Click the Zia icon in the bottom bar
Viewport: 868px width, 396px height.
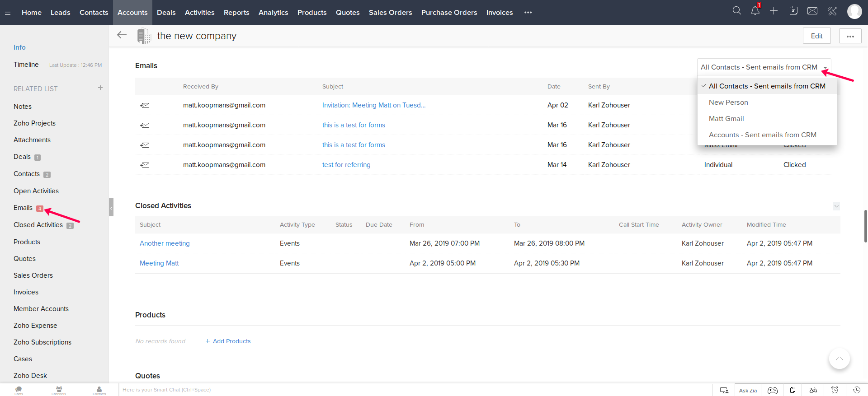point(813,390)
